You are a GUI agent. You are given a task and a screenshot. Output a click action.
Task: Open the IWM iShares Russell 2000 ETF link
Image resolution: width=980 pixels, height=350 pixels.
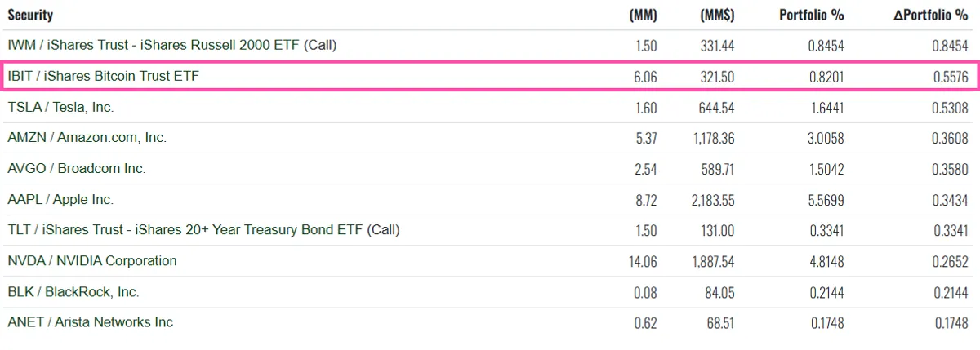pos(171,46)
